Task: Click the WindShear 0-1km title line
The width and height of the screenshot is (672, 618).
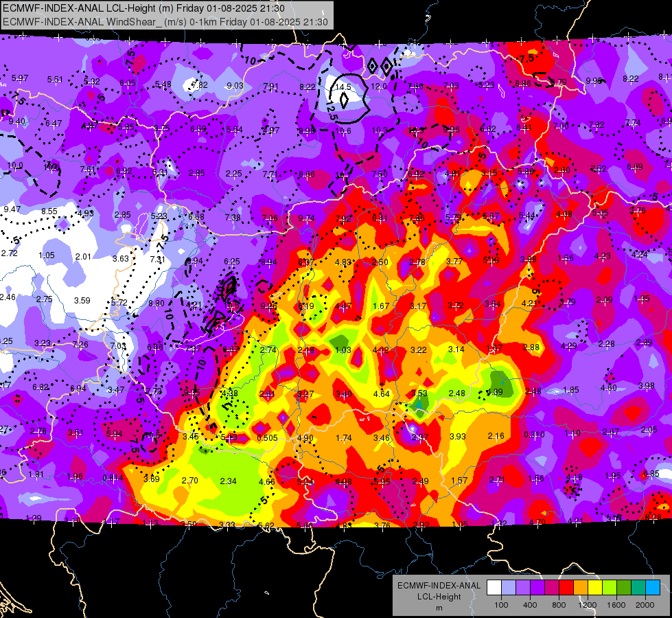Action: pos(165,22)
